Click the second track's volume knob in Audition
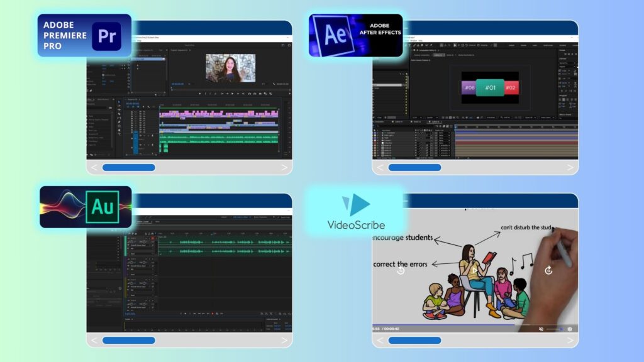This screenshot has width=644, height=362. 131,263
